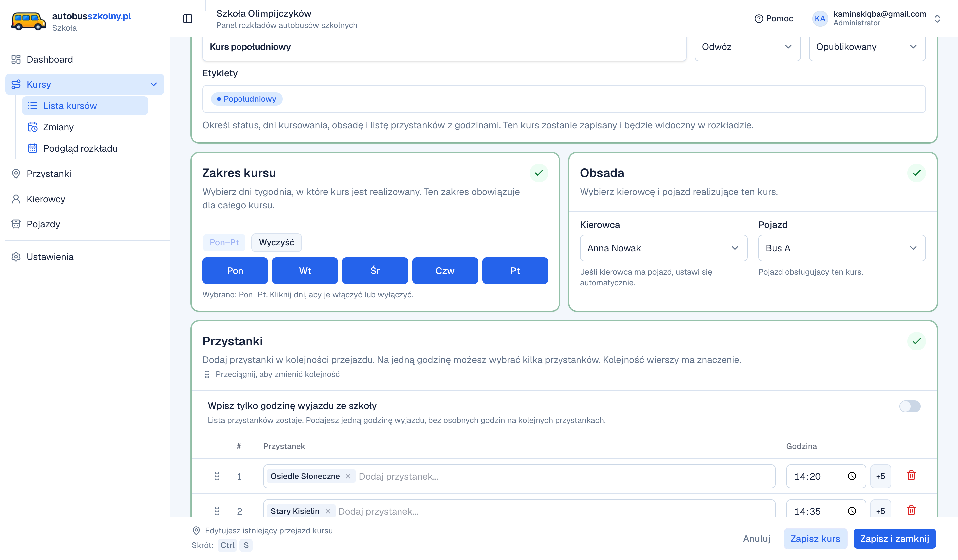Open time picker clock for 14:20

[x=852, y=476]
